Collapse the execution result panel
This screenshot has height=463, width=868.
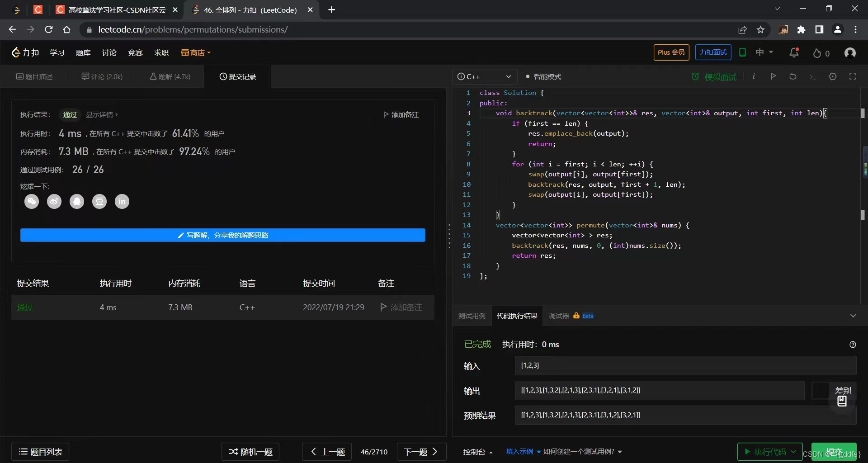click(x=853, y=316)
